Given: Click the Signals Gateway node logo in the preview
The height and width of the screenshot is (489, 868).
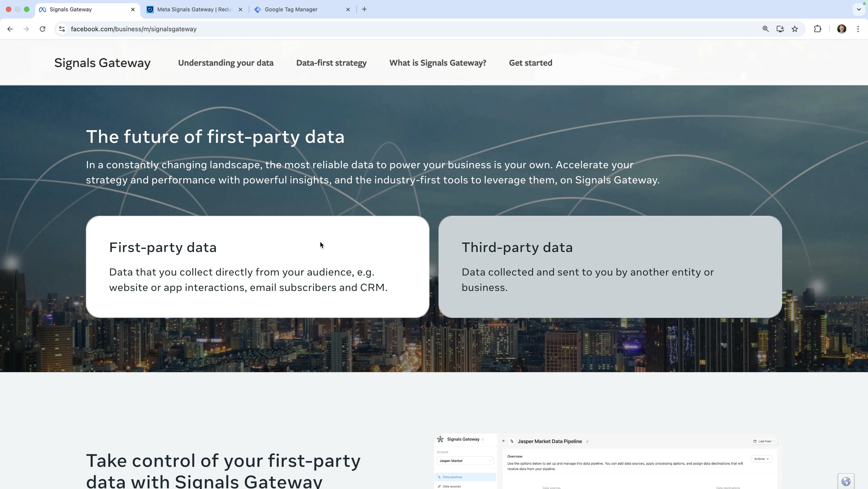Looking at the screenshot, I should [440, 439].
